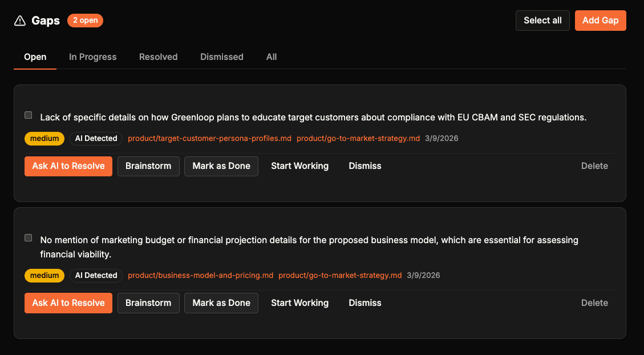Mark the Greenloop compliance gap as done
The width and height of the screenshot is (644, 355).
221,166
